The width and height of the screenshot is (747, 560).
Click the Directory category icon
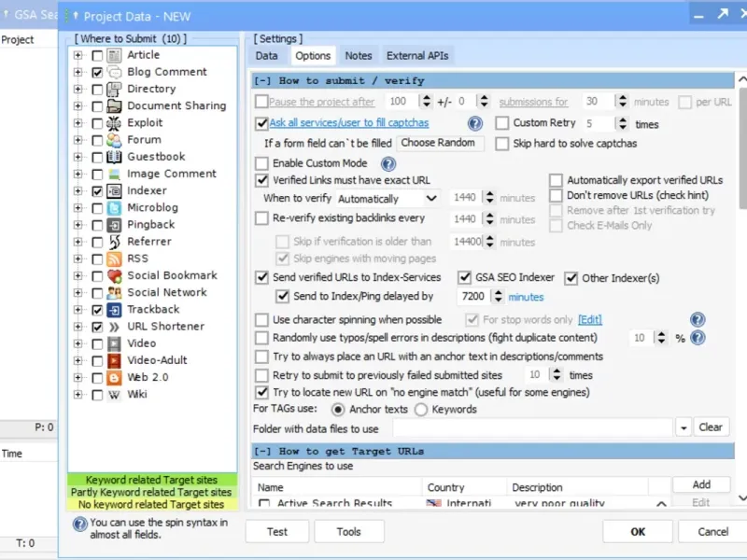pyautogui.click(x=114, y=89)
